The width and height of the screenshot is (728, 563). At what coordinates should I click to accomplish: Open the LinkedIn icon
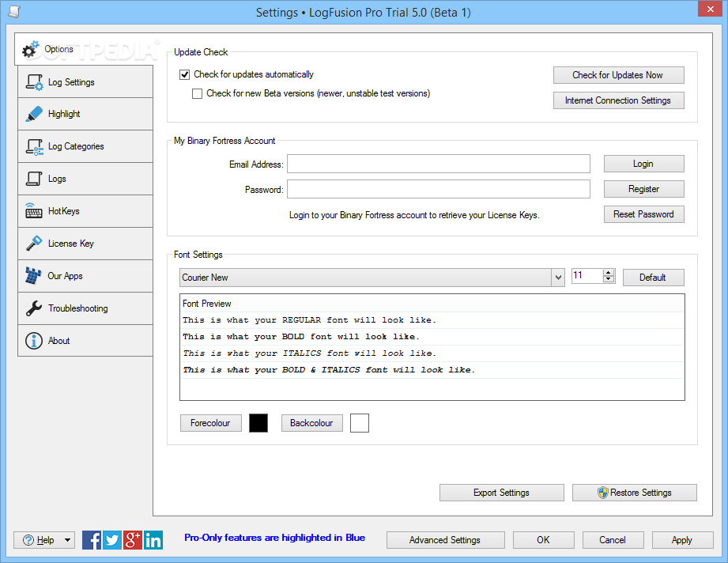153,540
